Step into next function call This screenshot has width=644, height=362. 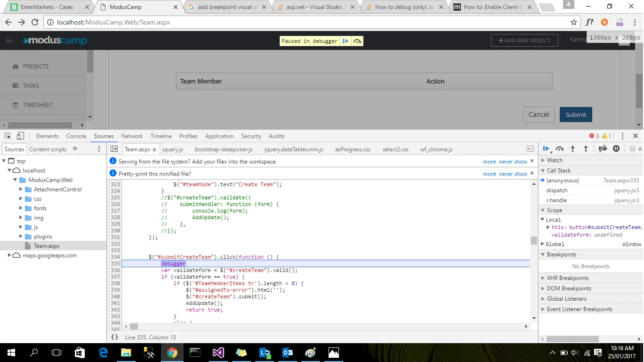pos(572,149)
